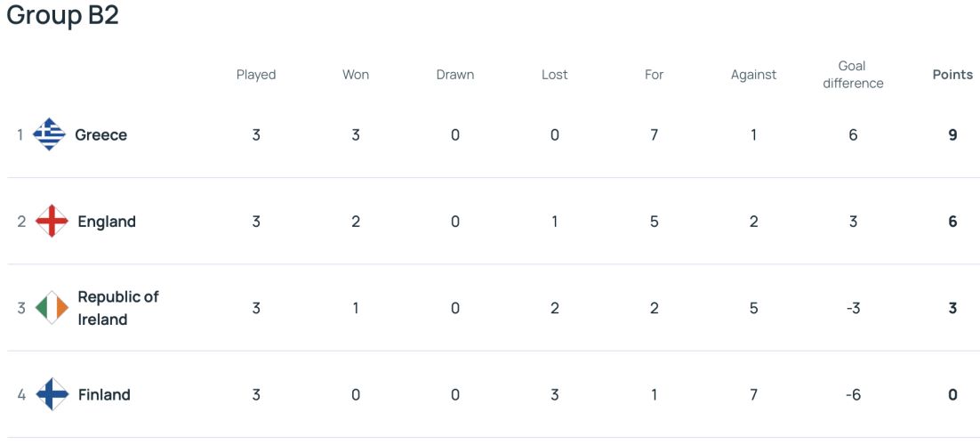The image size is (980, 445).
Task: Open the Republic of Ireland team link
Action: coord(118,308)
